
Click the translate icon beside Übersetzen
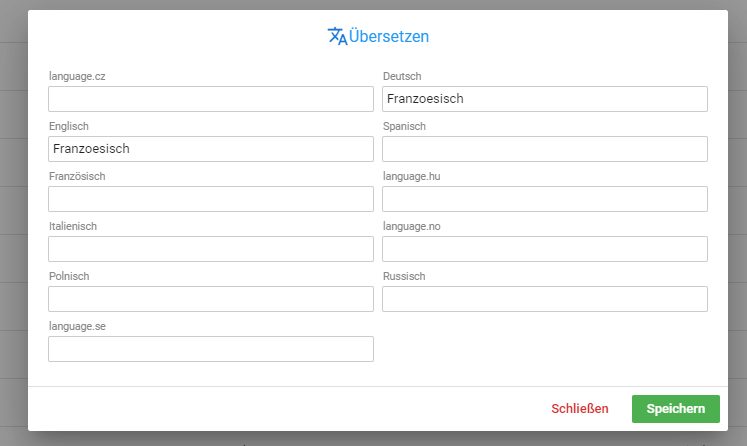(x=337, y=36)
